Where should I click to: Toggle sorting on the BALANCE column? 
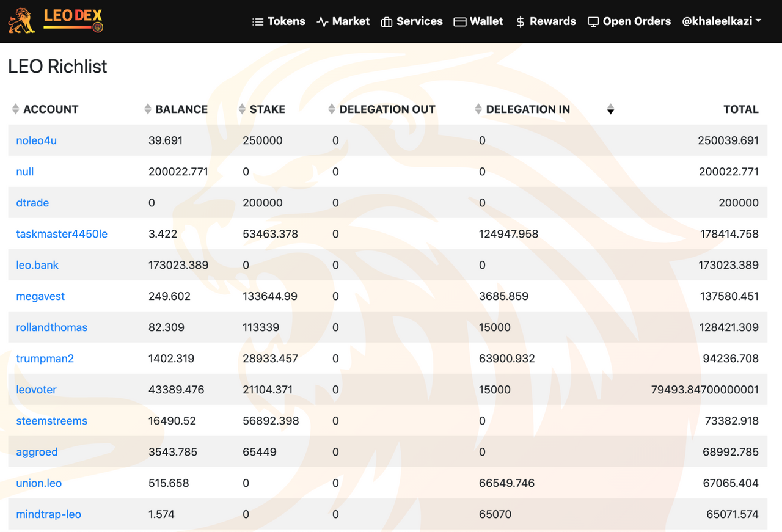147,109
